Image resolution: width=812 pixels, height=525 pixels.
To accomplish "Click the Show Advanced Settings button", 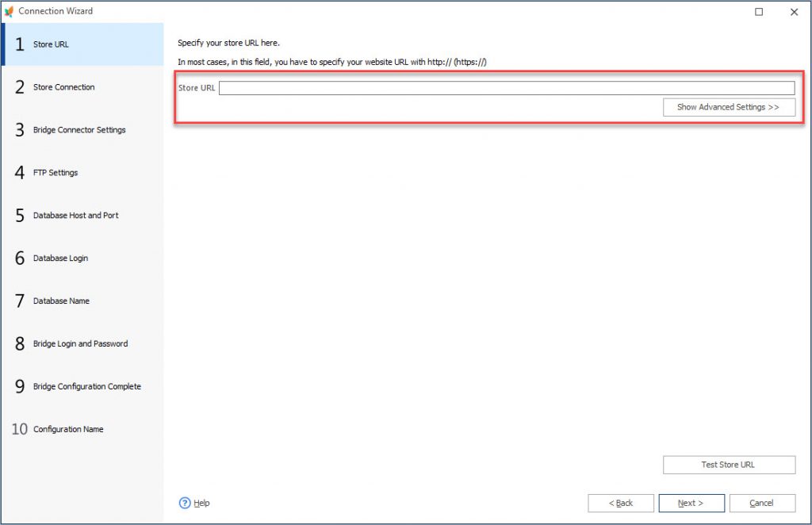I will click(x=729, y=107).
